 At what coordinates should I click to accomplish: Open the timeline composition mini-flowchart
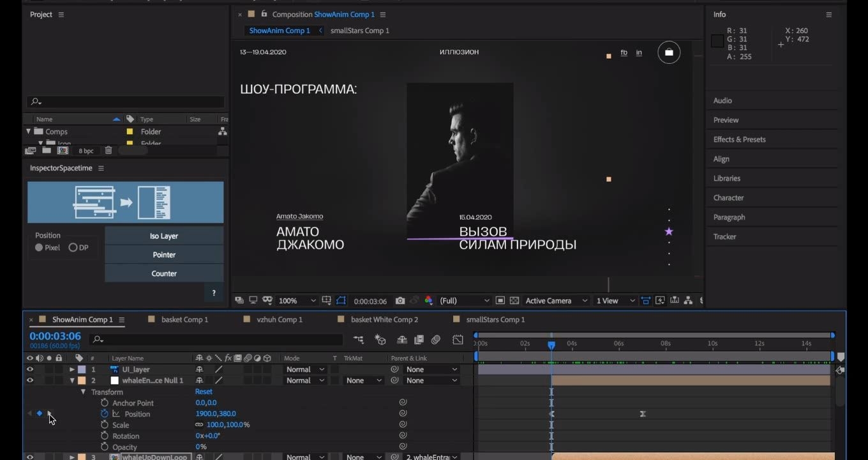tap(359, 340)
